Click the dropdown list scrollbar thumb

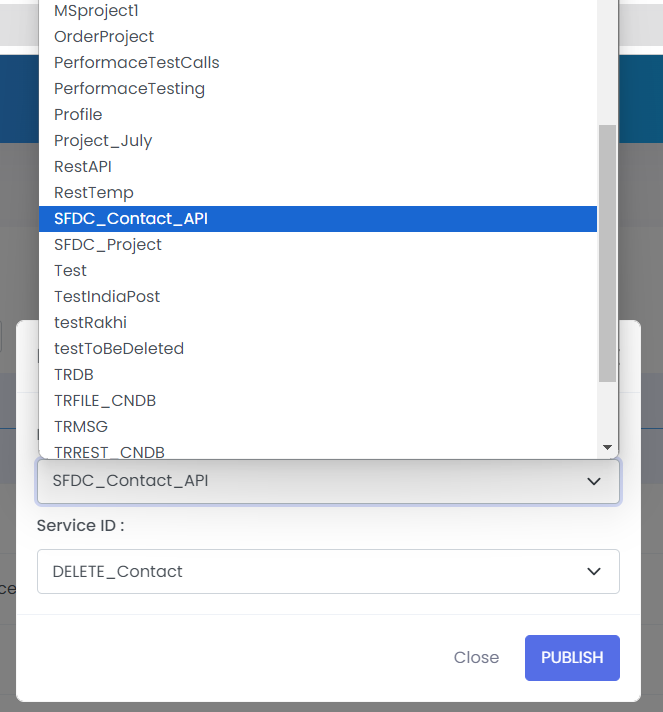click(607, 253)
